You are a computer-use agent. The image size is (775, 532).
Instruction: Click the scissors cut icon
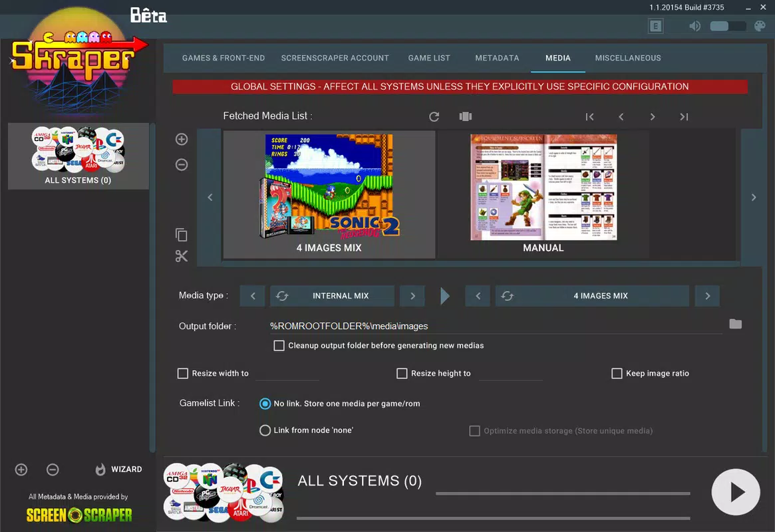(x=182, y=256)
